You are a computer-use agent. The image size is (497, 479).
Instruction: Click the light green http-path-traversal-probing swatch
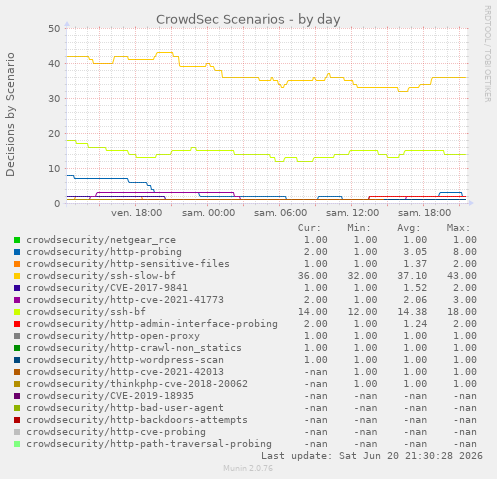17,444
